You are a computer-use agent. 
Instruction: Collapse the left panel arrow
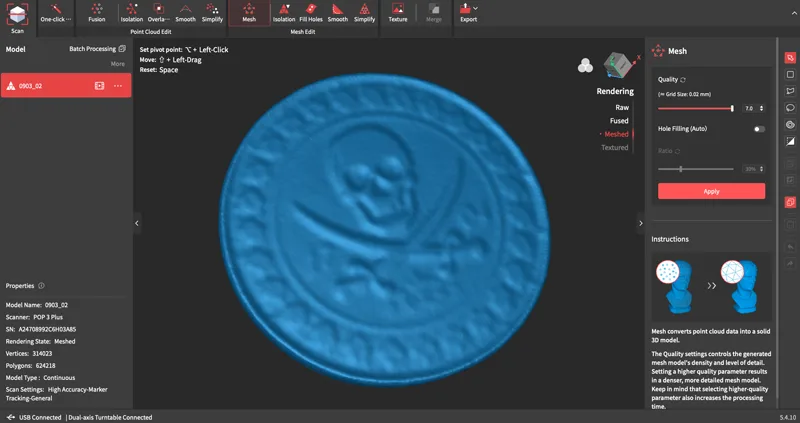click(137, 223)
